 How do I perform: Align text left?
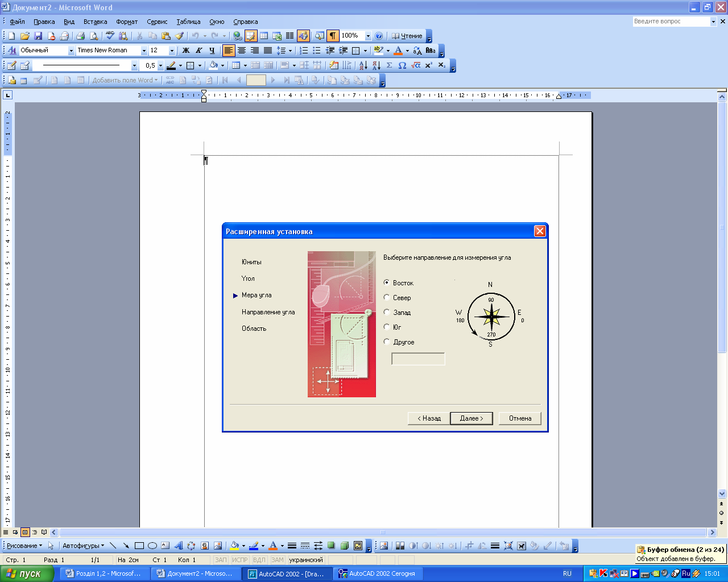pos(229,51)
